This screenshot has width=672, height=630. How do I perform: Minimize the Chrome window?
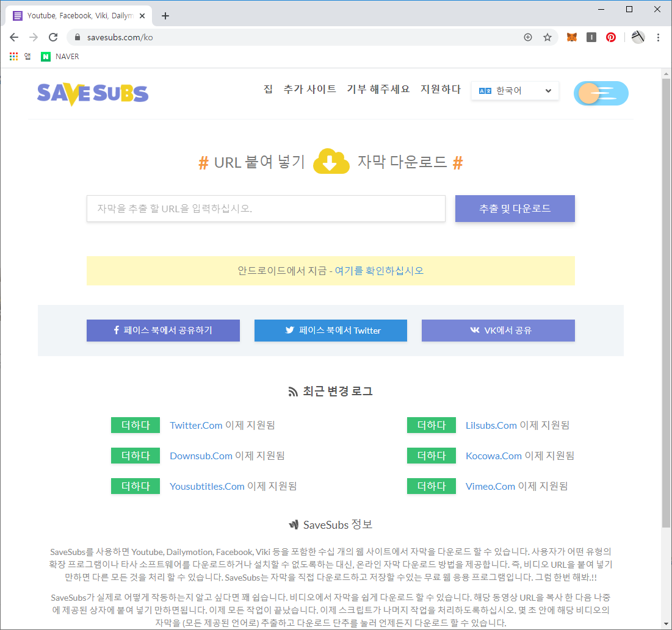click(x=601, y=9)
